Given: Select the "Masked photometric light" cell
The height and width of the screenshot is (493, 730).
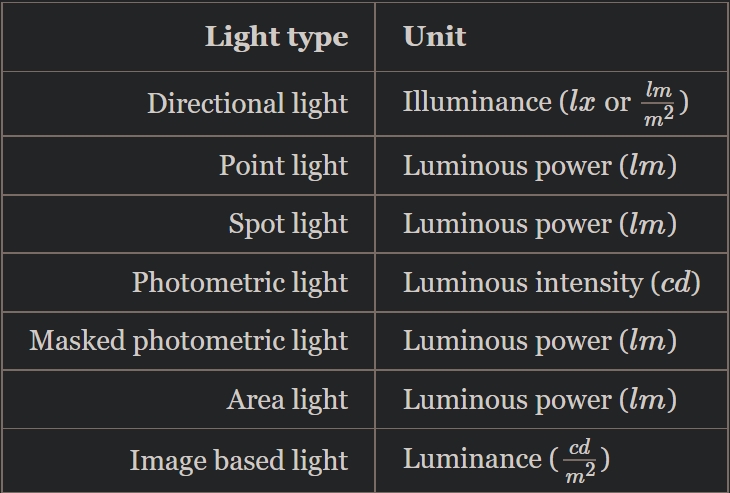Looking at the screenshot, I should [x=189, y=341].
